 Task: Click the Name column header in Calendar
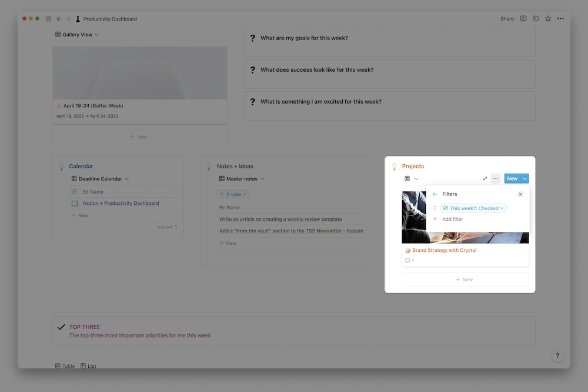tap(93, 191)
